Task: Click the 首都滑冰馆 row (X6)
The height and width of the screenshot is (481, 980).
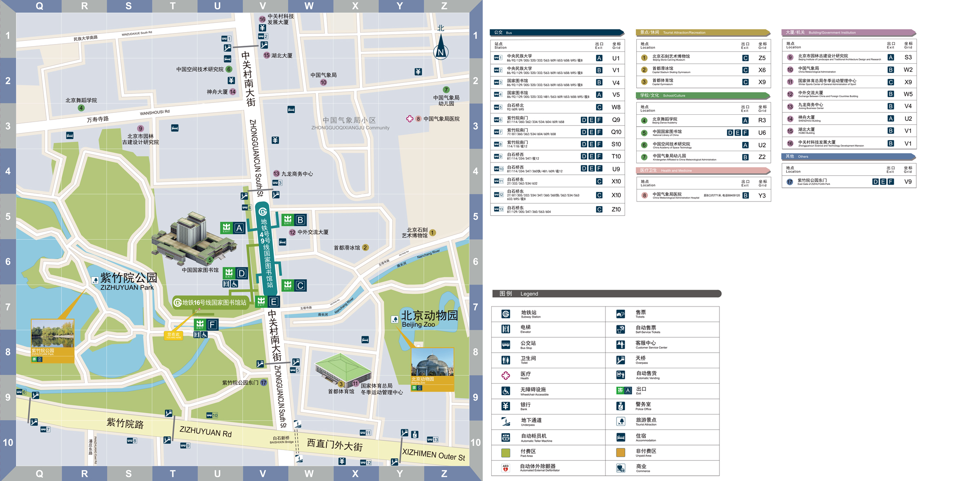Action: tap(703, 70)
